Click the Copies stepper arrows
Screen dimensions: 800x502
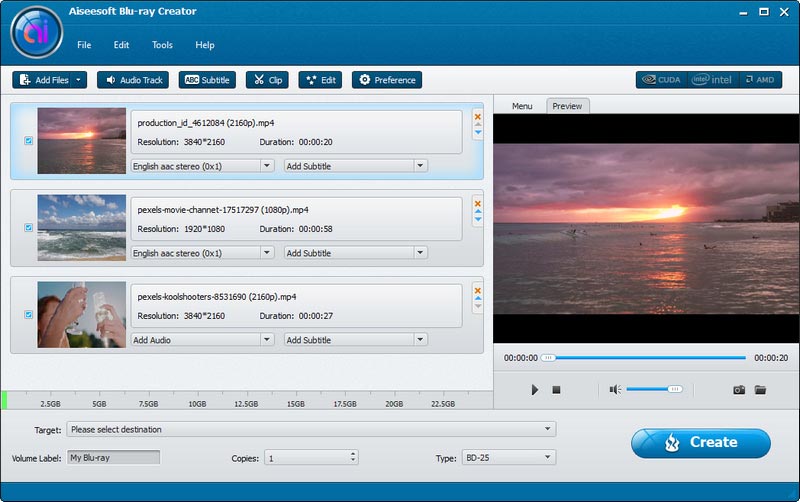(x=353, y=457)
